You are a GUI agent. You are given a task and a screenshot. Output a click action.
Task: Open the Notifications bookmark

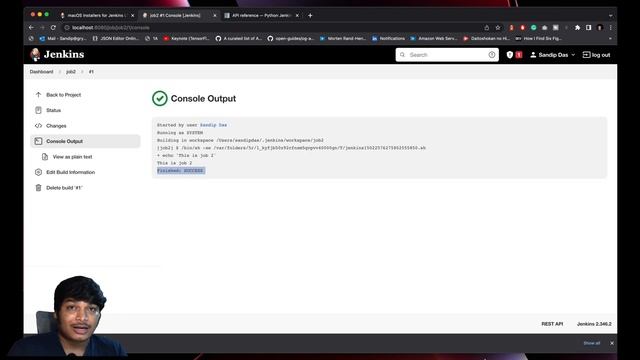pos(389,38)
